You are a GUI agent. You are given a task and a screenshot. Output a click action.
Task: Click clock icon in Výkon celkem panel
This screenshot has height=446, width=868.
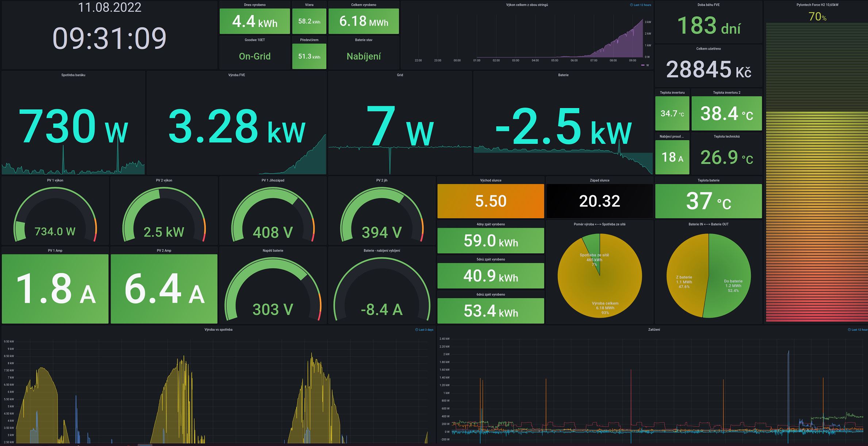(631, 5)
